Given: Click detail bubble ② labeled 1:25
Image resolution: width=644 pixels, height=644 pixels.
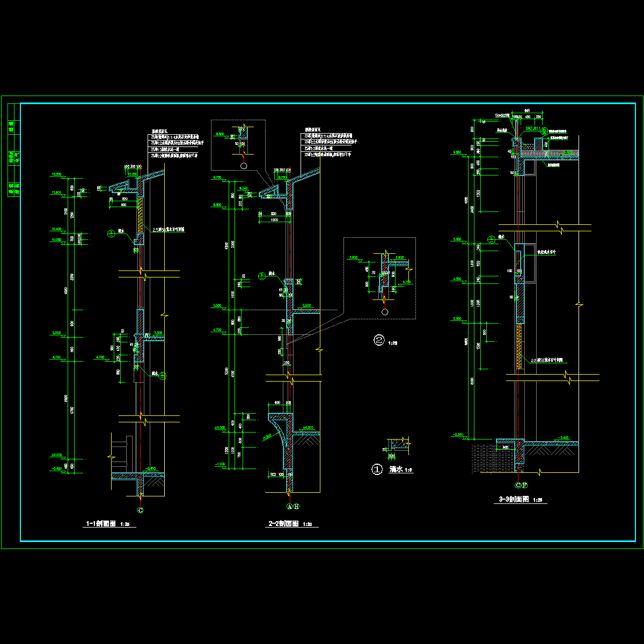Looking at the screenshot, I should [x=379, y=340].
